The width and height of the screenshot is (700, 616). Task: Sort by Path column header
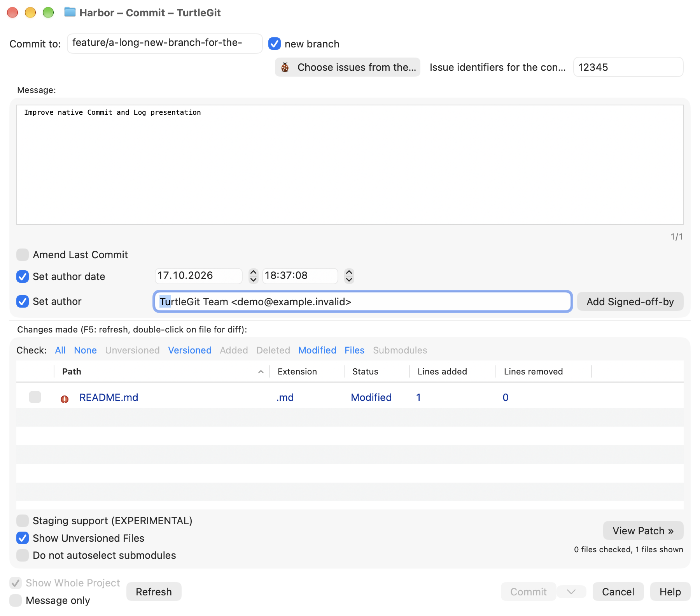click(161, 371)
